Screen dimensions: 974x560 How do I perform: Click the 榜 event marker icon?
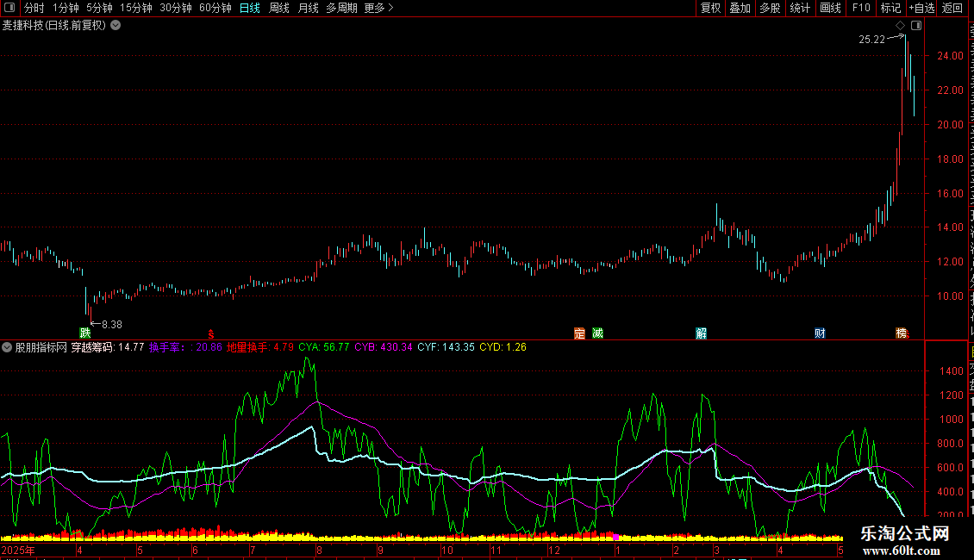click(x=902, y=333)
